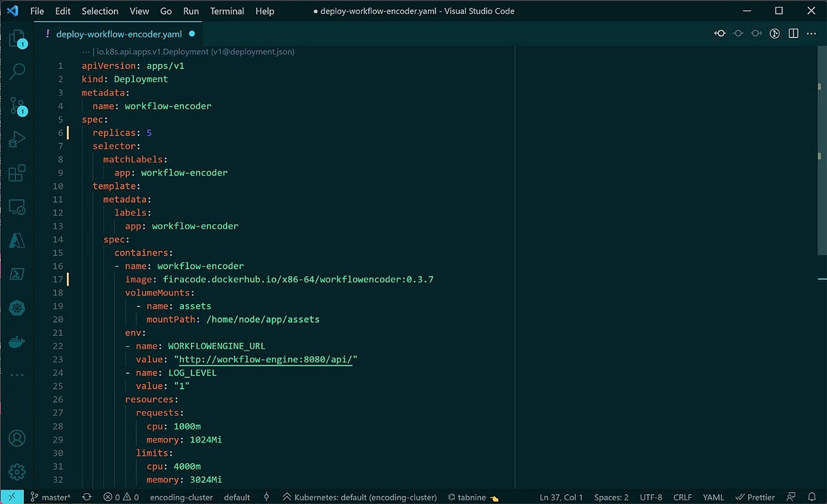This screenshot has width=827, height=504.
Task: Click the Accounts icon in activity bar
Action: [x=17, y=438]
